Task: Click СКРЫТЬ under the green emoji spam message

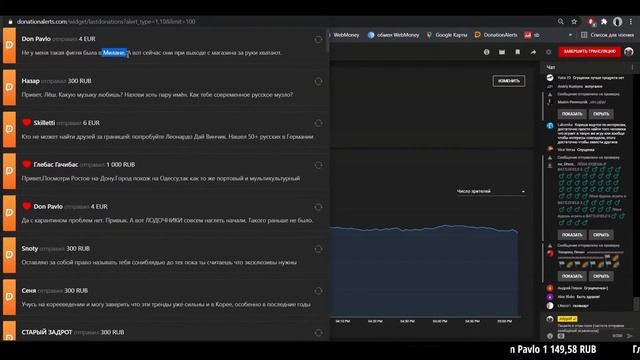Action: coord(601,235)
